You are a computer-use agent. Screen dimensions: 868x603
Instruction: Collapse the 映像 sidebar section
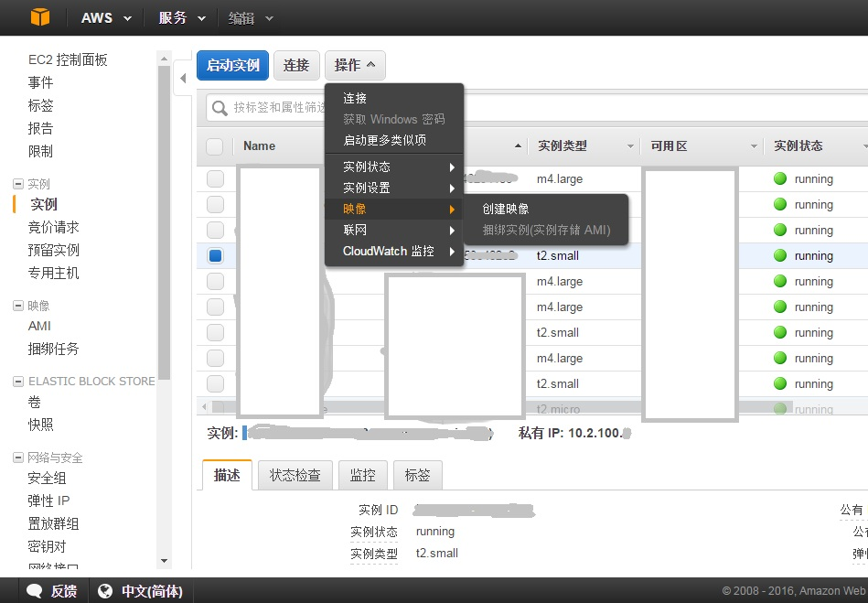coord(18,305)
